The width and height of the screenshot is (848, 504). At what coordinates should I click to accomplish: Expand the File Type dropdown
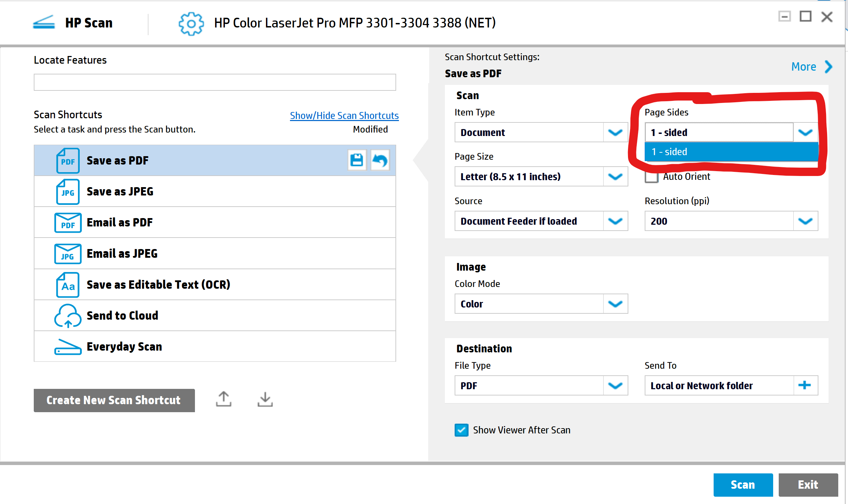541,386
